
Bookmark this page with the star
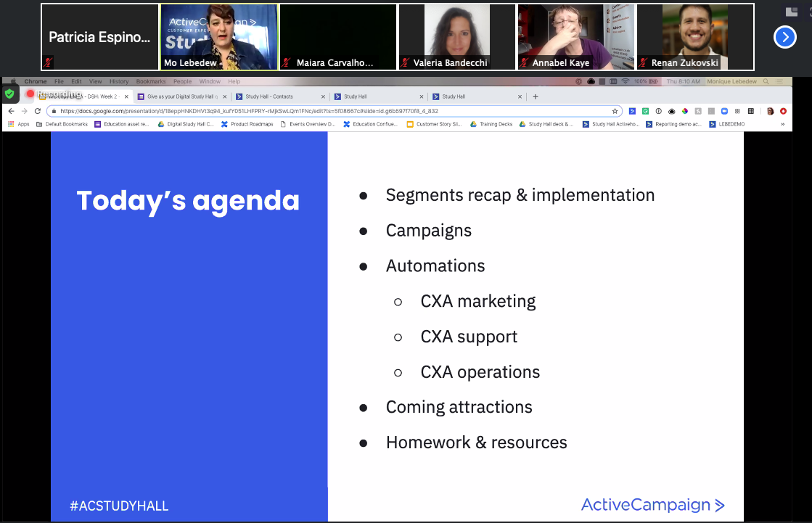(x=615, y=111)
